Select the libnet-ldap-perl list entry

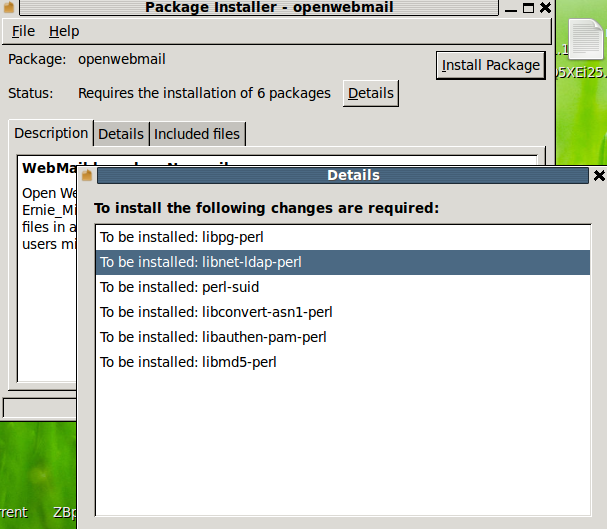click(x=343, y=262)
